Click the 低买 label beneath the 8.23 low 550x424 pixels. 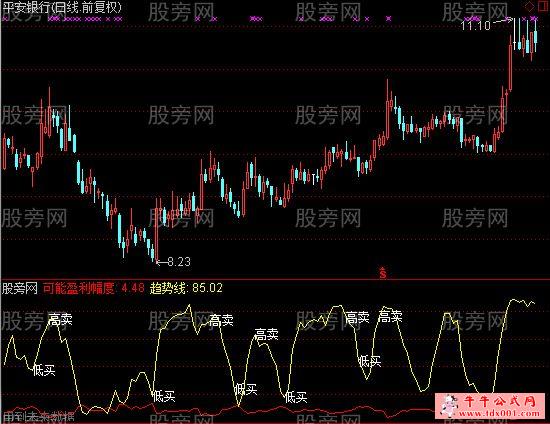164,397
